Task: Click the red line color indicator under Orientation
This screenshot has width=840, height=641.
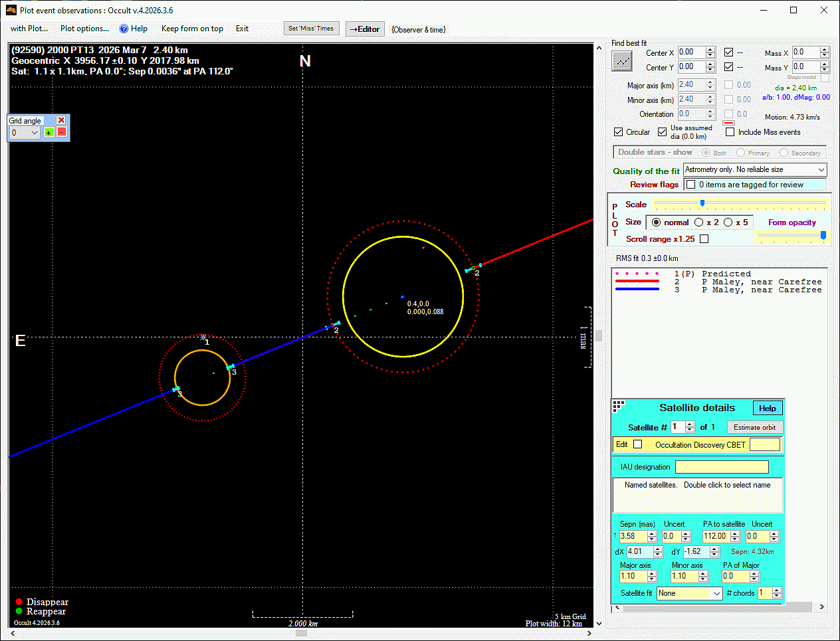Action: [728, 123]
